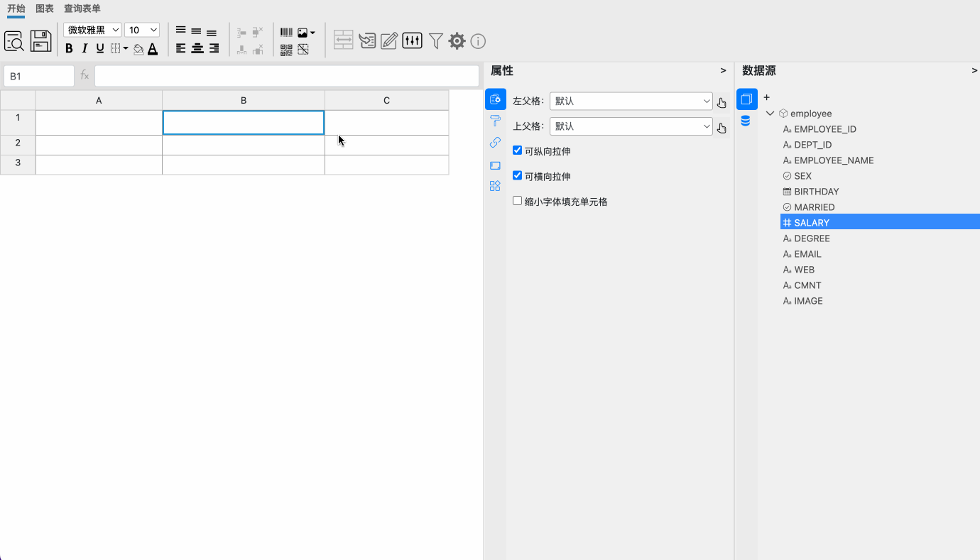
Task: Toggle 可纵向拉伸 checkbox
Action: (517, 150)
